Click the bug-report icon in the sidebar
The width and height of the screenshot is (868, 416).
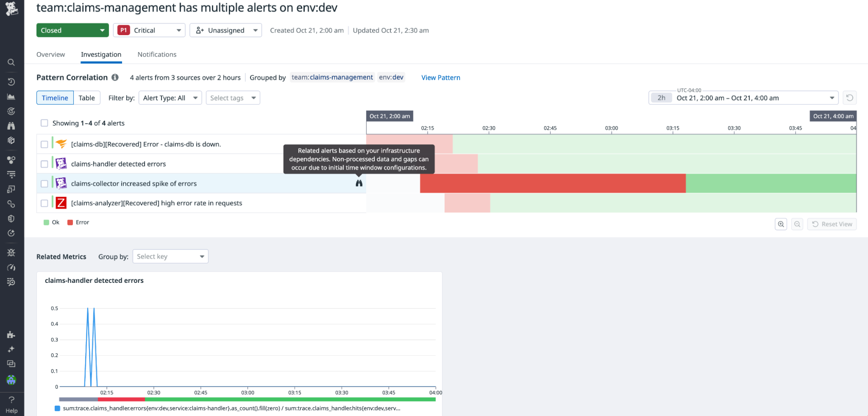11,252
